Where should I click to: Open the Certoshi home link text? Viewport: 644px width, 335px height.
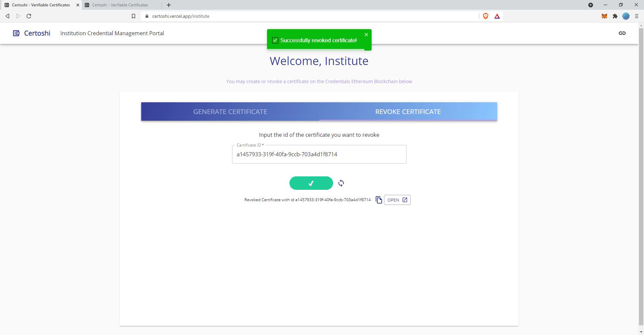tap(37, 33)
